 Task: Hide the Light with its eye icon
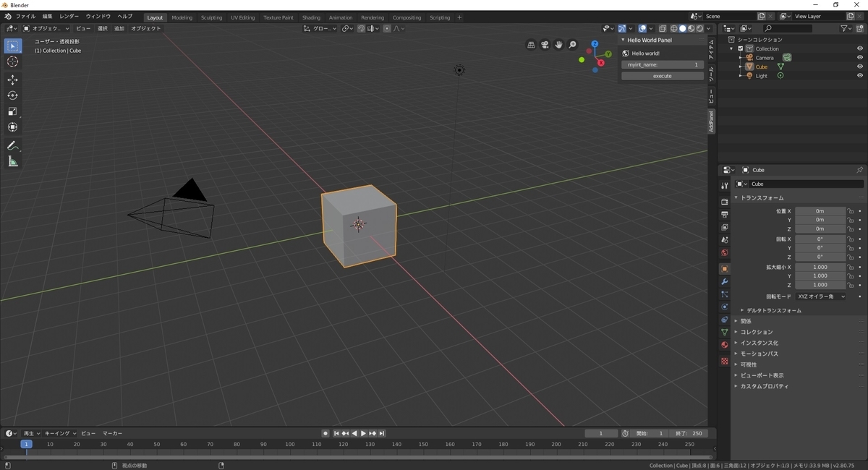[x=860, y=75]
